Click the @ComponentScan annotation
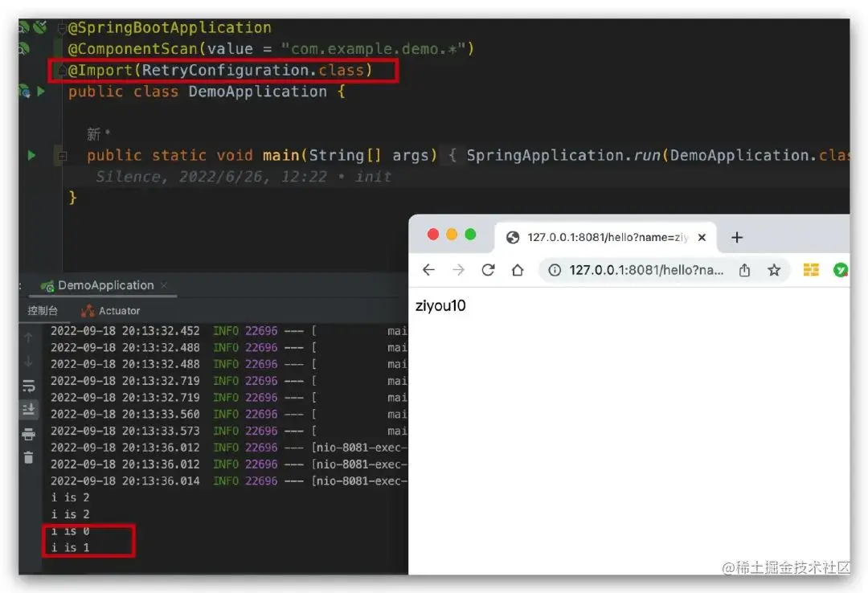 [x=133, y=49]
